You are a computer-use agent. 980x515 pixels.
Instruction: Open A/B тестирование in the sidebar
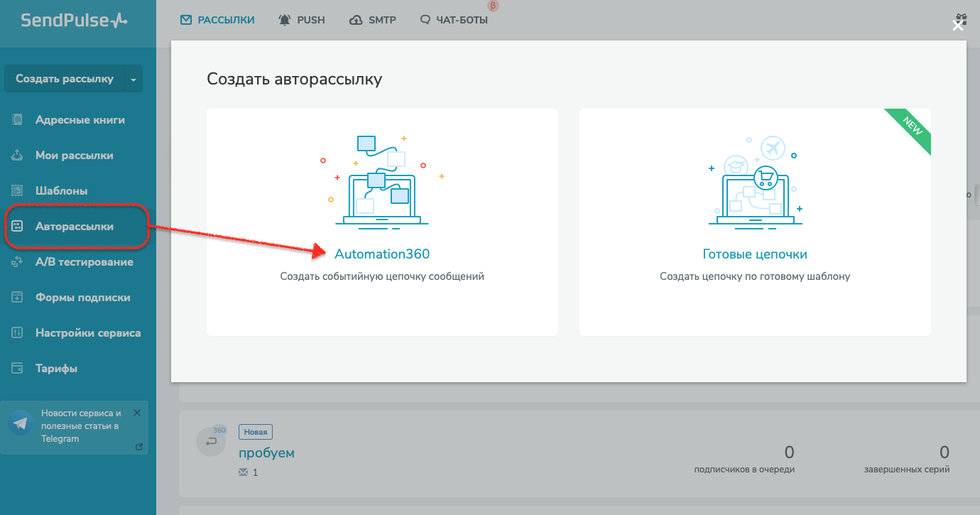click(x=85, y=262)
